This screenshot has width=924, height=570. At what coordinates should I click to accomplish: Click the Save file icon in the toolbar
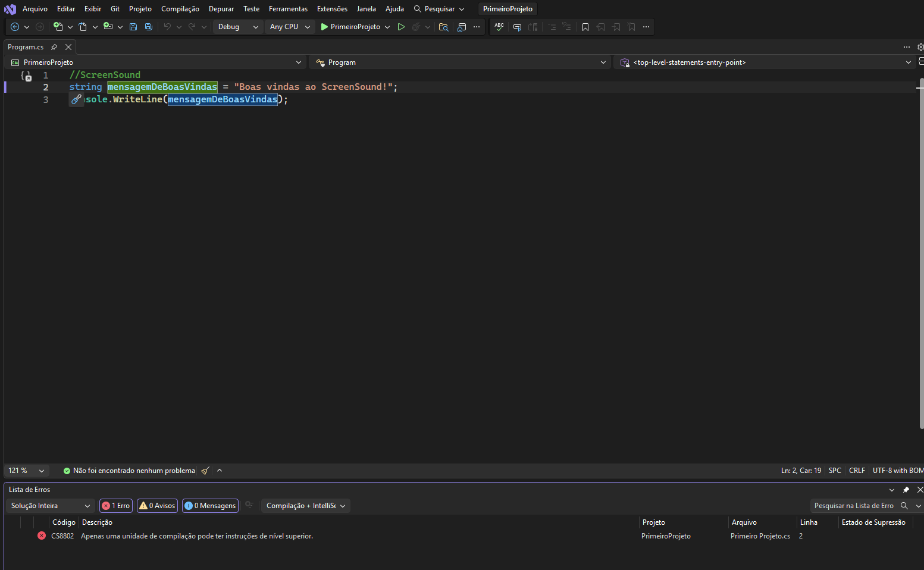click(x=133, y=27)
